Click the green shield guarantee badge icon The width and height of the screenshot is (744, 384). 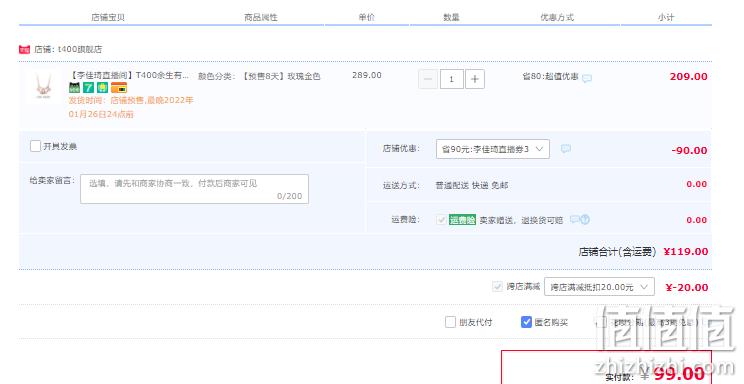102,87
